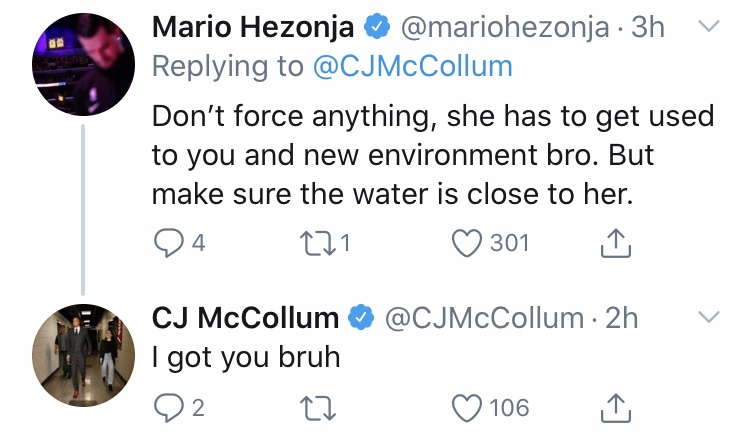Viewport: 750px width, 436px height.
Task: Reply to Mario Hezonja's tweet
Action: click(x=167, y=243)
